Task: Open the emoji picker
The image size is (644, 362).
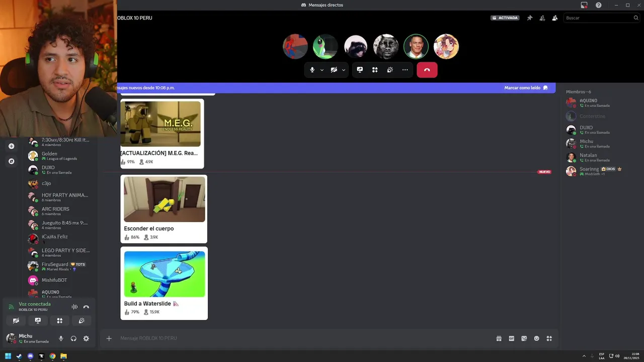Action: coord(536,338)
